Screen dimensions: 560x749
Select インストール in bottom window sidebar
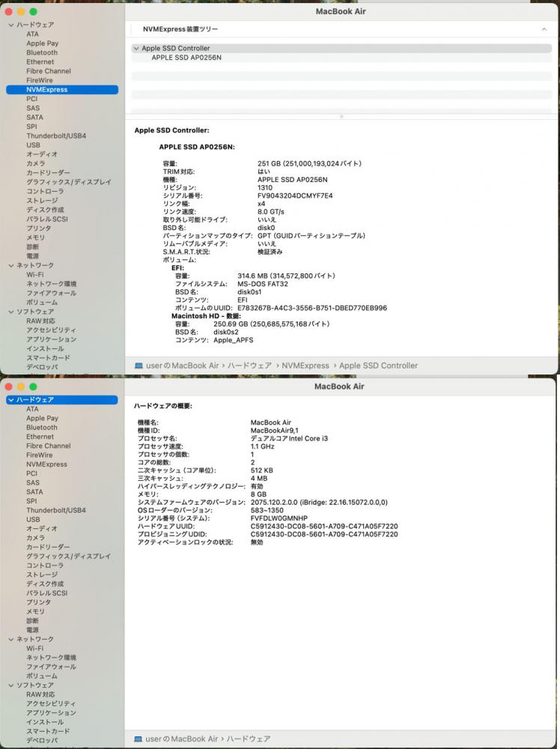click(x=45, y=722)
